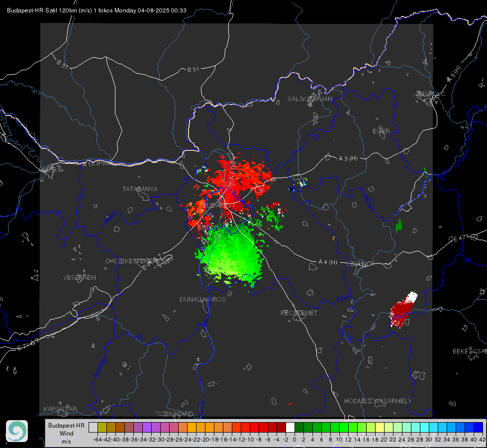Click the SZÉKESFEHÉRVÁR city label
487x448 pixels.
point(143,261)
